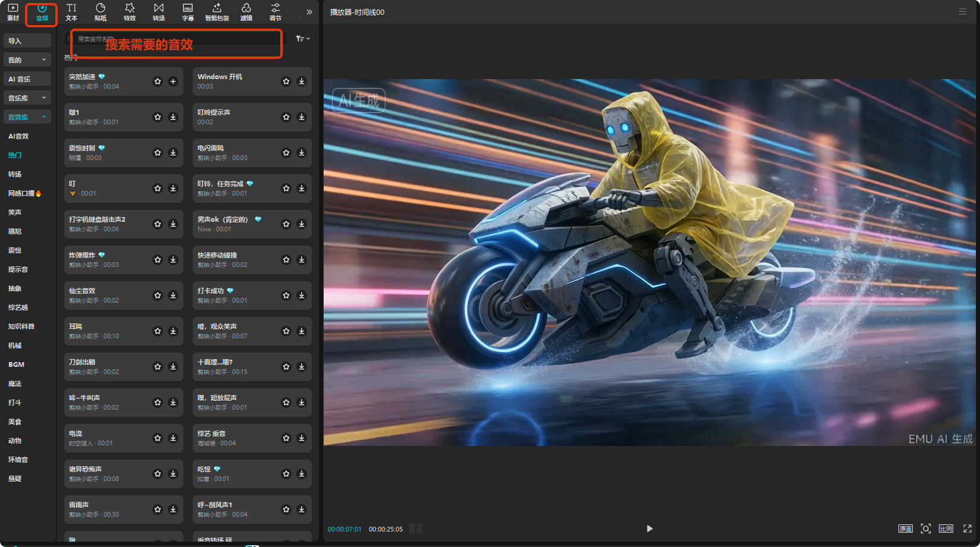
Task: Click the 导入 import button
Action: (x=27, y=41)
